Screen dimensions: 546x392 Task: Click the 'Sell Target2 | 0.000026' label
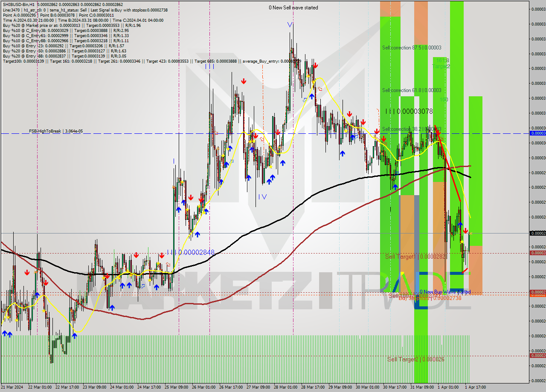(415, 359)
